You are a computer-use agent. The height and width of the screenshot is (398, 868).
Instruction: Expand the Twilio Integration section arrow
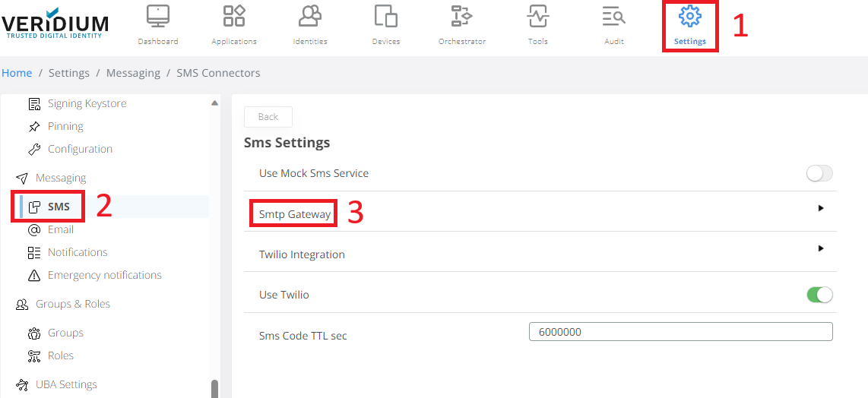[821, 248]
